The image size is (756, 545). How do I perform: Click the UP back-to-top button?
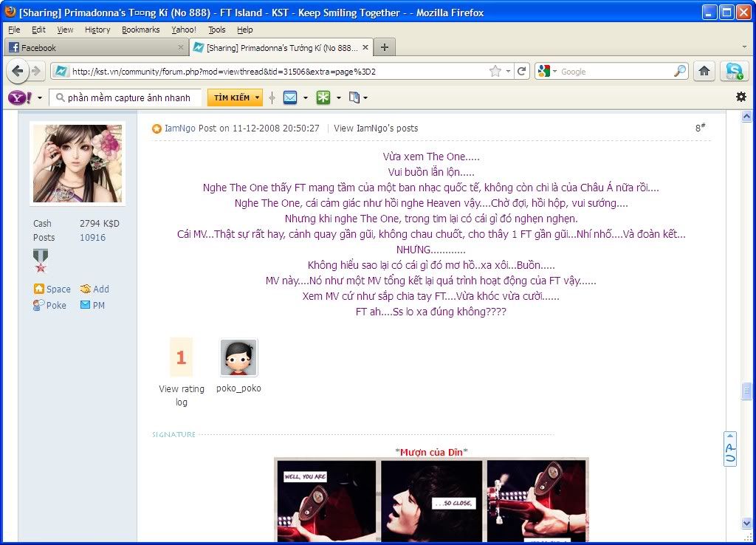pyautogui.click(x=730, y=449)
